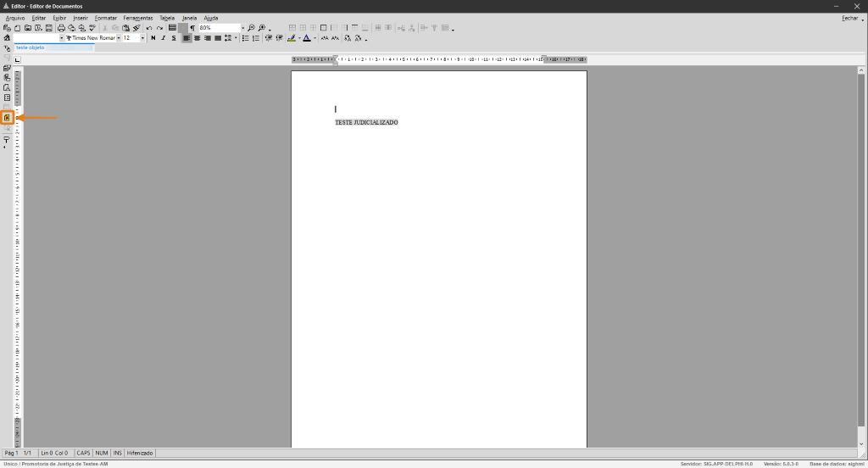Open the Janela menu

(x=189, y=19)
